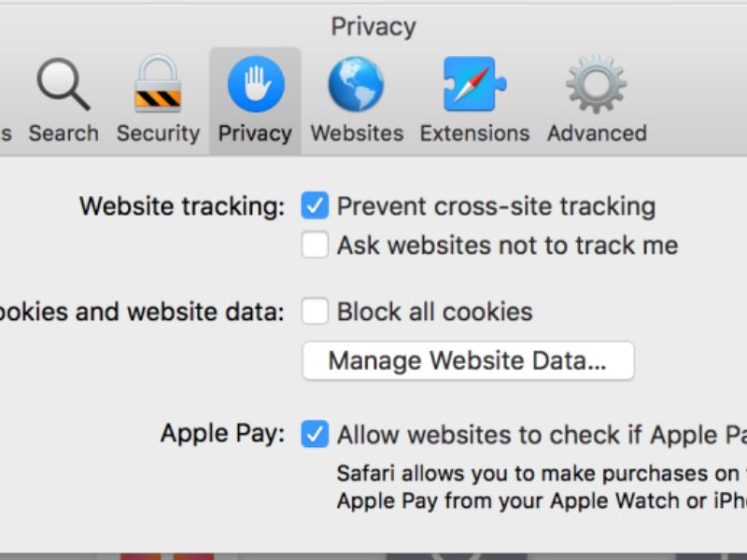Switch to the Extensions tab label
747x560 pixels.
[x=474, y=133]
